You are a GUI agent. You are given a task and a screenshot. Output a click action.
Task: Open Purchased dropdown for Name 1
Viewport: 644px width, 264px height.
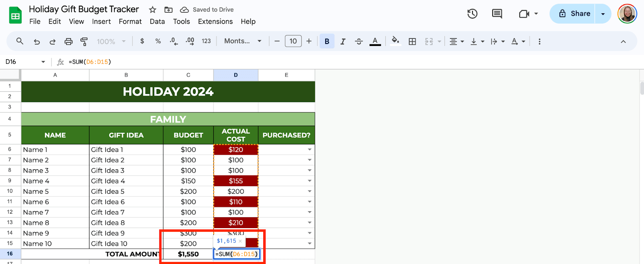[x=310, y=150]
